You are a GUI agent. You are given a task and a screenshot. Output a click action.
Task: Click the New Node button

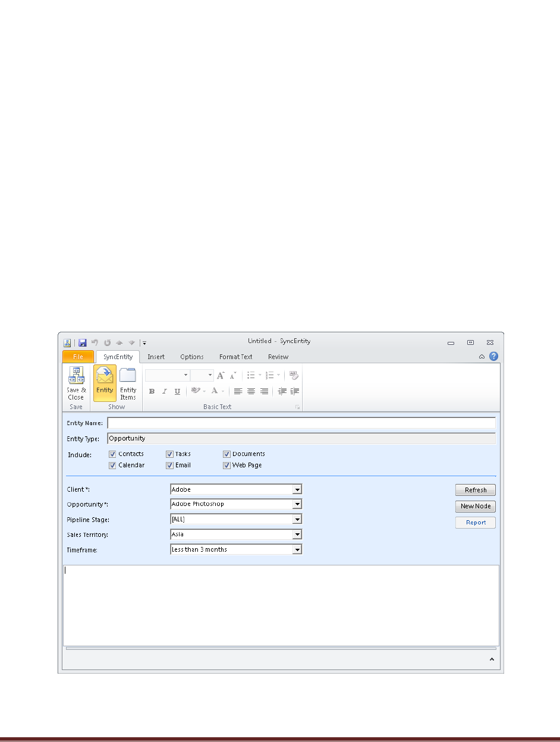pos(476,507)
